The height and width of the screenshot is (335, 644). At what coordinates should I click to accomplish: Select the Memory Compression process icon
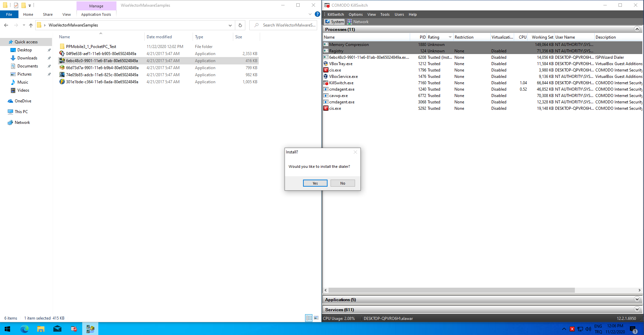pos(326,45)
